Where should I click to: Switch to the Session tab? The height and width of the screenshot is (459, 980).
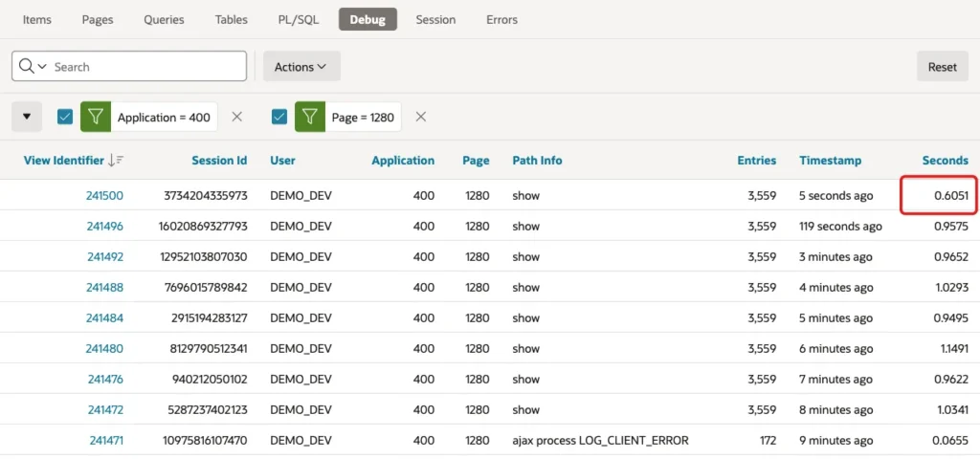[435, 19]
